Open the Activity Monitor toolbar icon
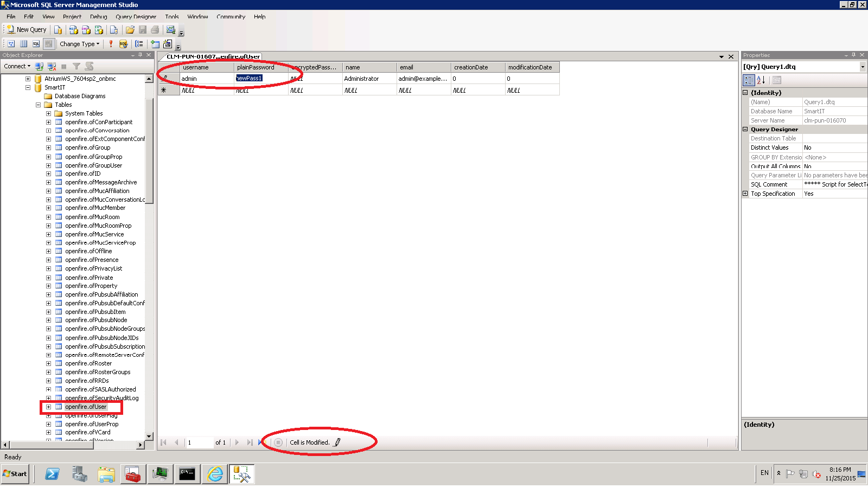868x488 pixels. point(171,30)
